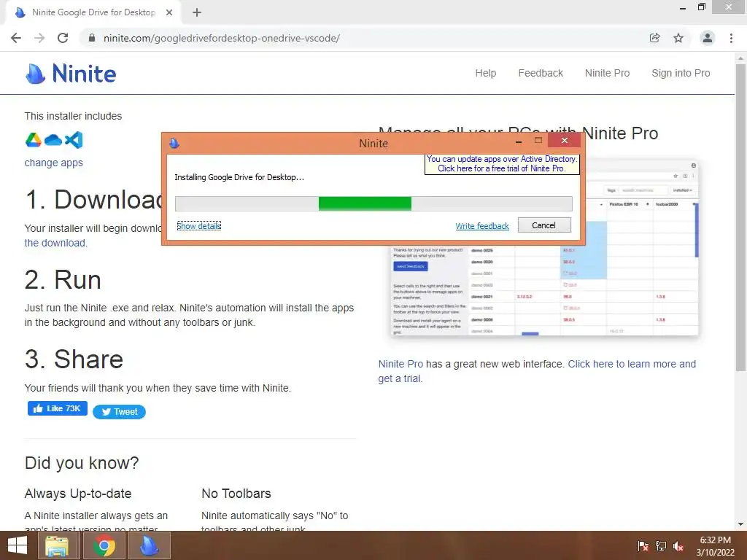Click the '2. Run' heading
The width and height of the screenshot is (747, 560).
click(63, 279)
